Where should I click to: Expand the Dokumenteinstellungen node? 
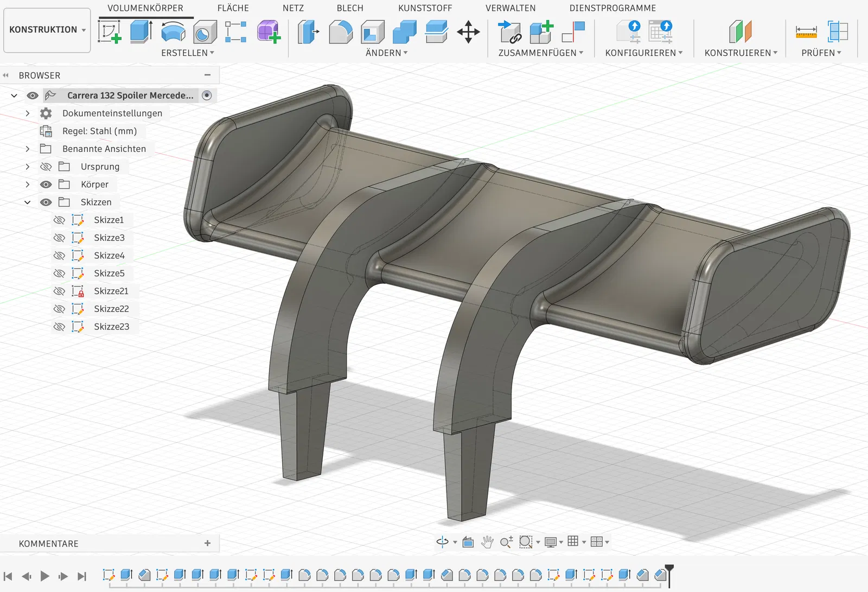(28, 113)
